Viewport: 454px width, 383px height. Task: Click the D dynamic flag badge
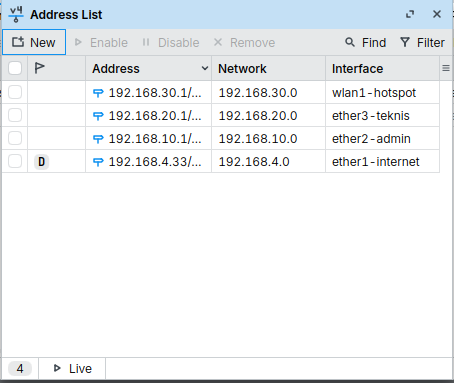41,162
